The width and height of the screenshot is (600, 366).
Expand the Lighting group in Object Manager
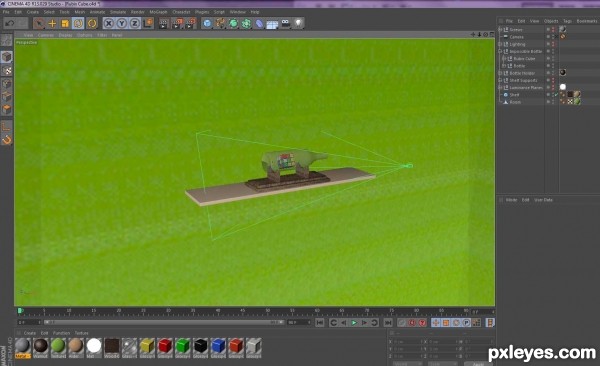click(500, 44)
